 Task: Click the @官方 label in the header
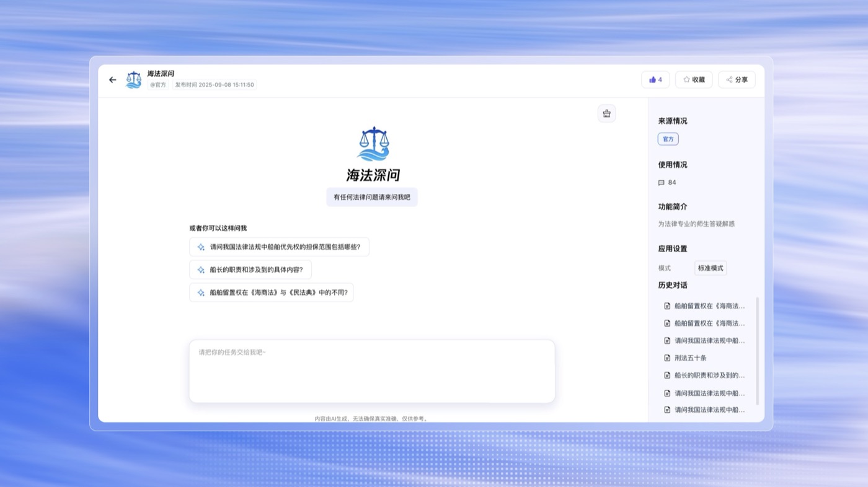point(158,85)
